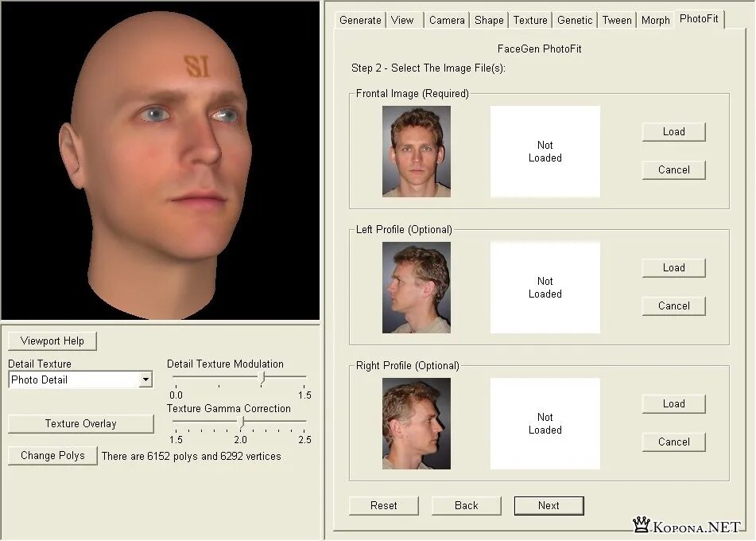Switch to the Generate tab

360,20
